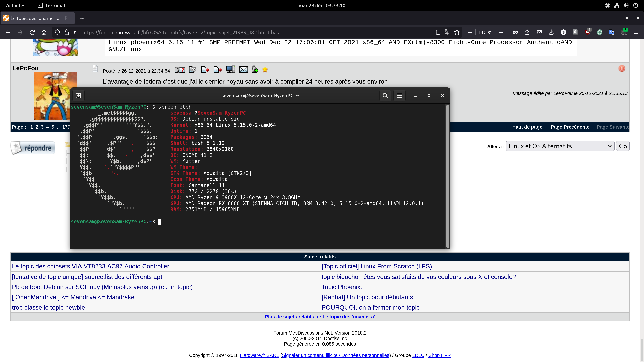This screenshot has height=362, width=644.
Task: Open the Firefox application menu
Action: click(636, 32)
